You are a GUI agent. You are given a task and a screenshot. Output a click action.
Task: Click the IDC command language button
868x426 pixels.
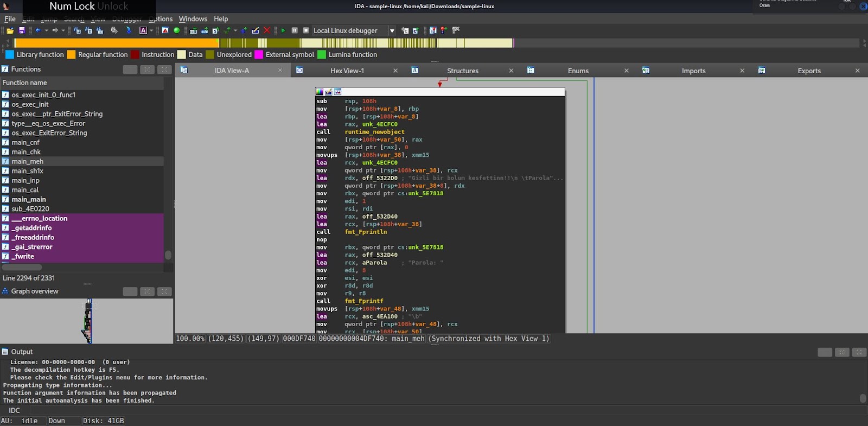[15, 410]
